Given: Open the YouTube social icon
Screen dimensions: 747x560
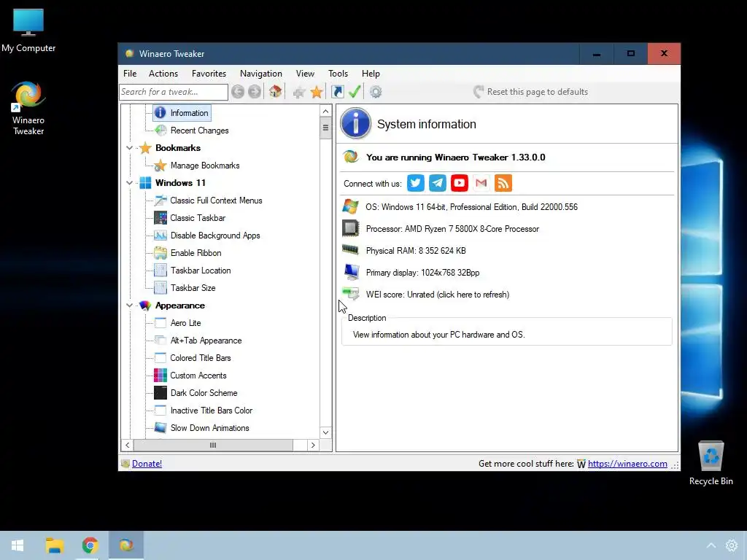Looking at the screenshot, I should tap(460, 183).
